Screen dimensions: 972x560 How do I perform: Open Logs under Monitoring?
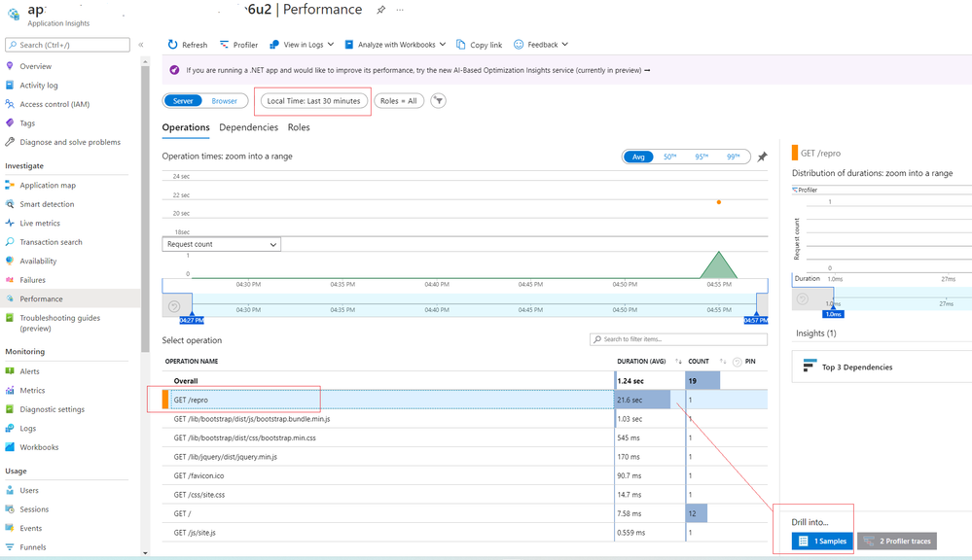(x=28, y=428)
